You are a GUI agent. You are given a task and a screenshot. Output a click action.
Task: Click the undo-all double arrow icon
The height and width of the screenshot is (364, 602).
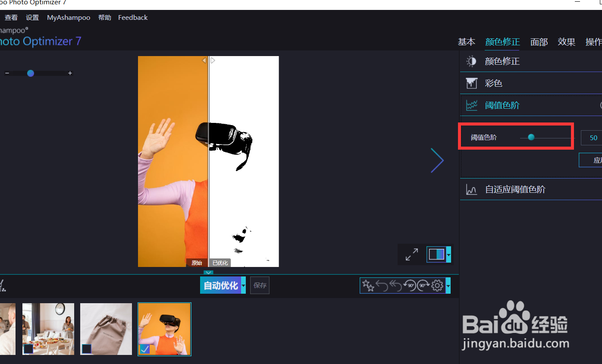tap(395, 286)
